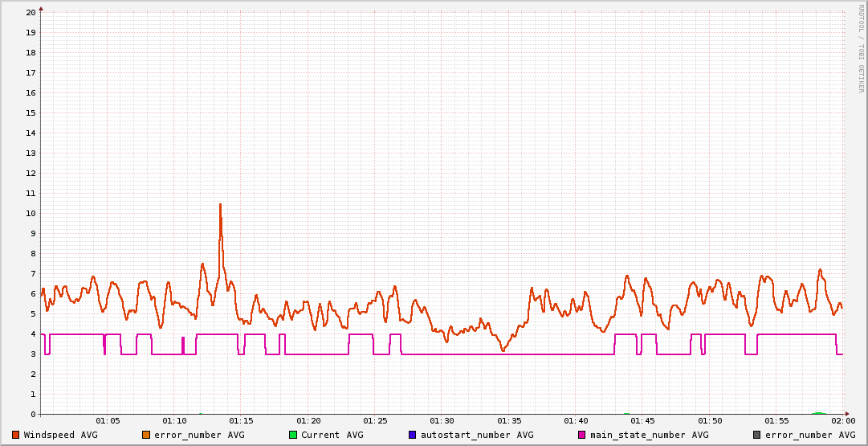
Task: Click the gray error_number legend swatch
Action: [x=756, y=435]
